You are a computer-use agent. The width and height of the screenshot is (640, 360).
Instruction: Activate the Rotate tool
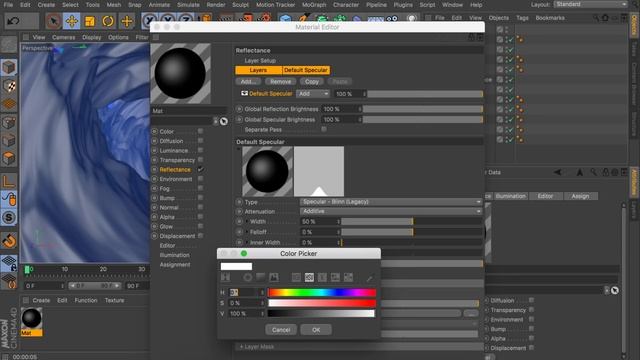click(x=108, y=21)
